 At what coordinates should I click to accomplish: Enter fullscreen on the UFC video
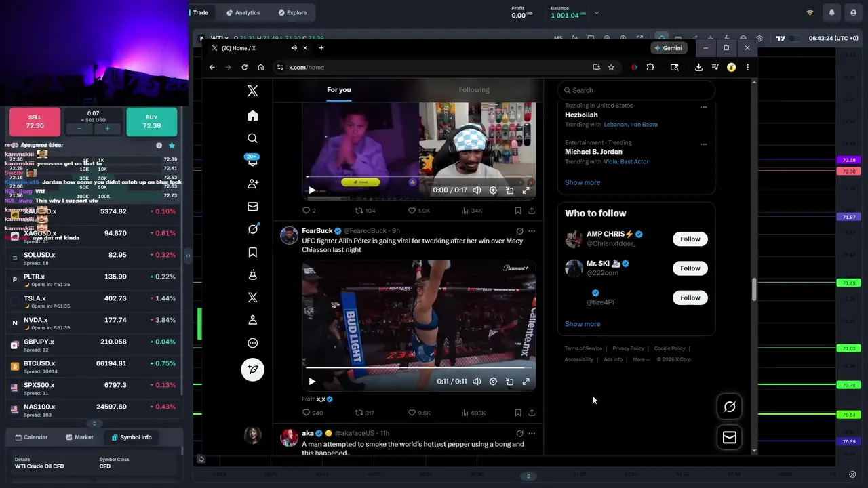(526, 382)
